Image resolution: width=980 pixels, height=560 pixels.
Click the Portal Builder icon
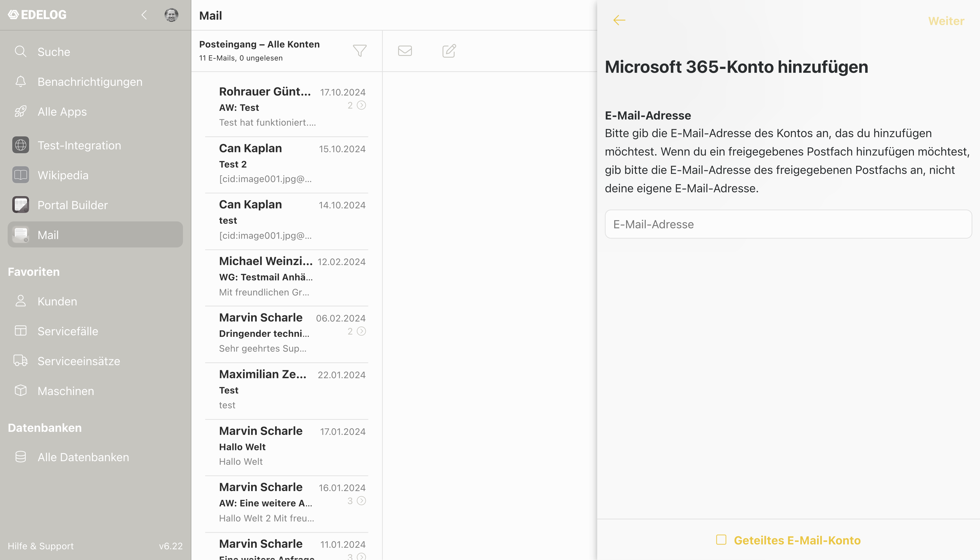pyautogui.click(x=20, y=205)
